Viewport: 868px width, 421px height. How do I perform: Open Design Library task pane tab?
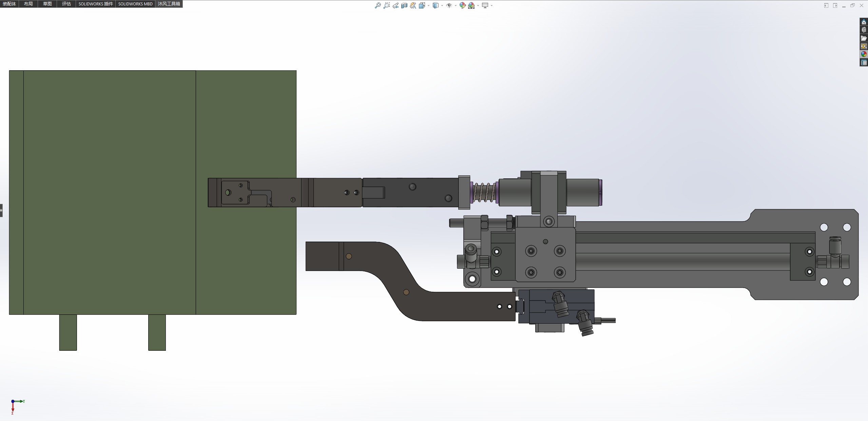point(864,30)
